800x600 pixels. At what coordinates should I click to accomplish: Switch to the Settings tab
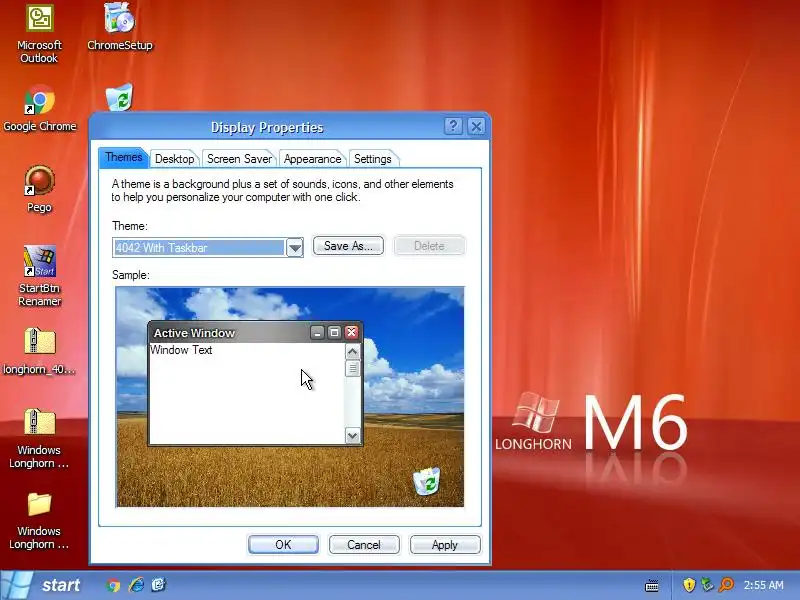372,159
